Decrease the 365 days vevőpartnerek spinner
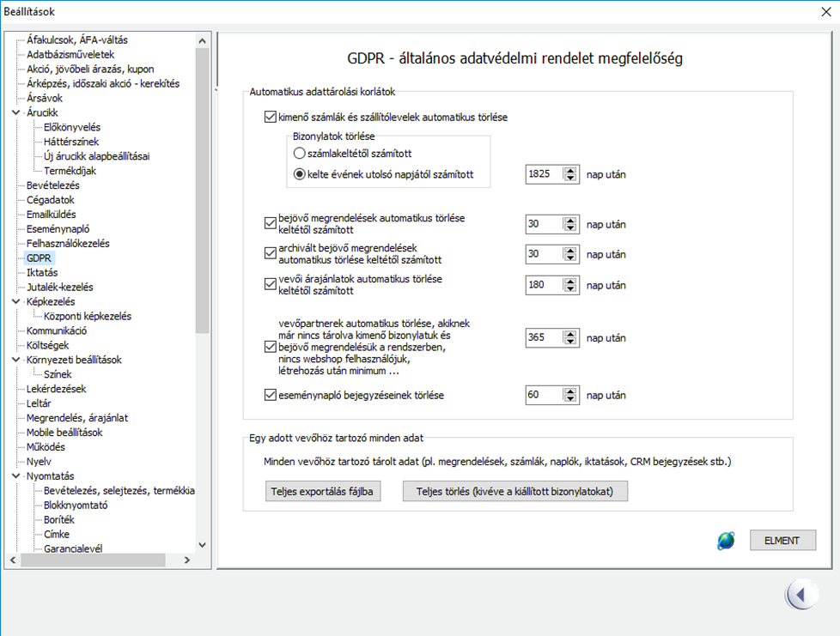Image resolution: width=840 pixels, height=636 pixels. [570, 341]
